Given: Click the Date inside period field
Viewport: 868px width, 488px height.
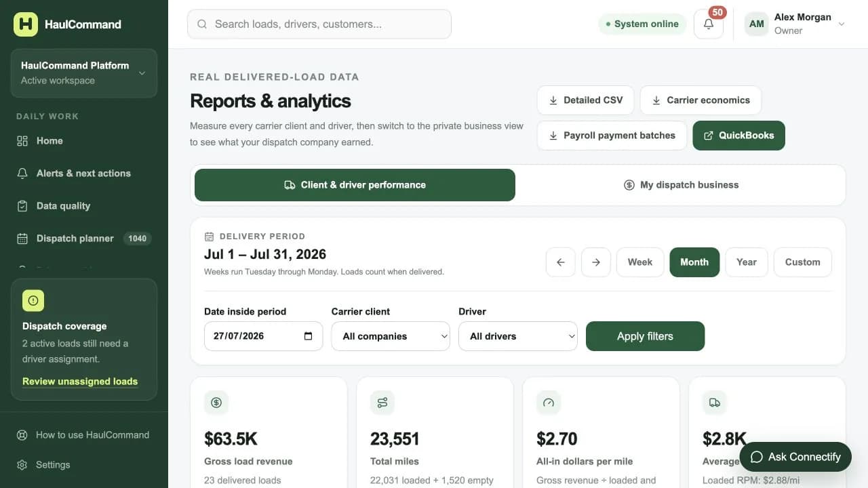Looking at the screenshot, I should pyautogui.click(x=263, y=336).
